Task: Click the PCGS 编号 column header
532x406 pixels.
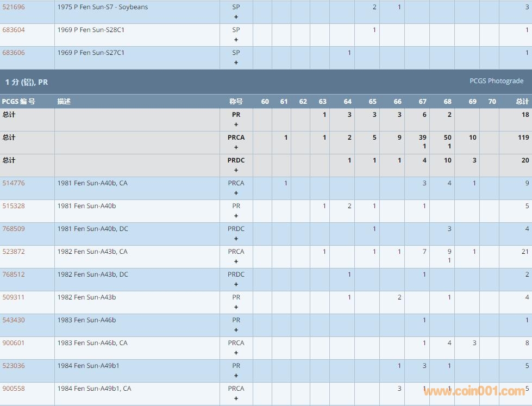Action: (18, 102)
